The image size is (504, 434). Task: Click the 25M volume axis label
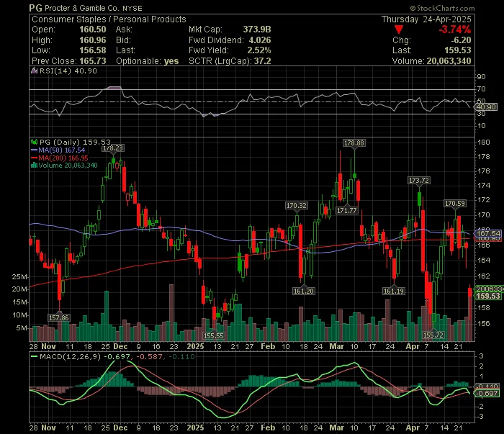click(x=19, y=277)
